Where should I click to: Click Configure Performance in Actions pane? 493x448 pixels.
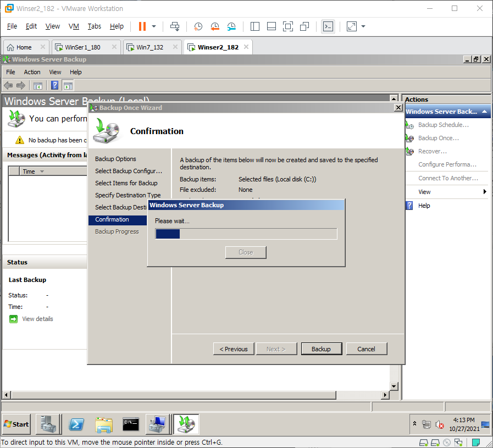[x=447, y=164]
